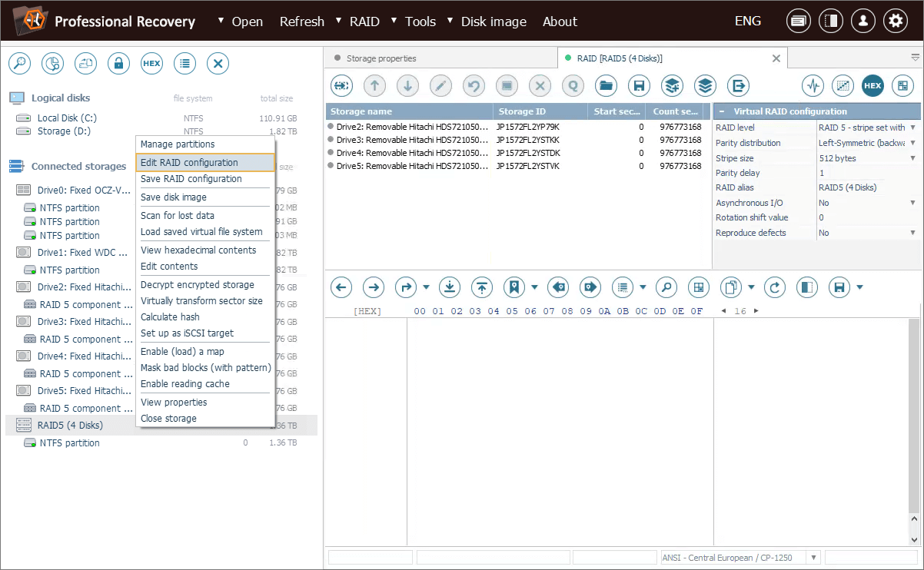This screenshot has height=570, width=924.
Task: Click the X remove component icon in RAID toolbar
Action: 540,85
